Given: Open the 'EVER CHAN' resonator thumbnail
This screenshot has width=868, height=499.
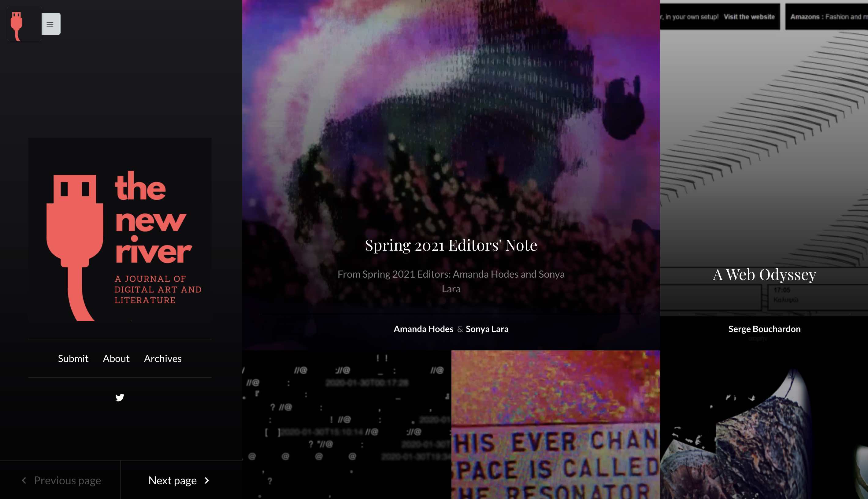Looking at the screenshot, I should pyautogui.click(x=556, y=425).
